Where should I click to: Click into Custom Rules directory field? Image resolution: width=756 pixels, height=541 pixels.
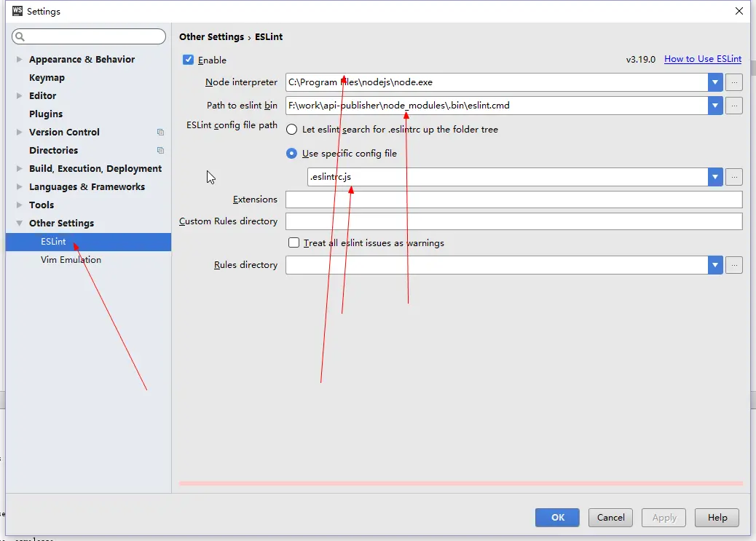coord(514,221)
